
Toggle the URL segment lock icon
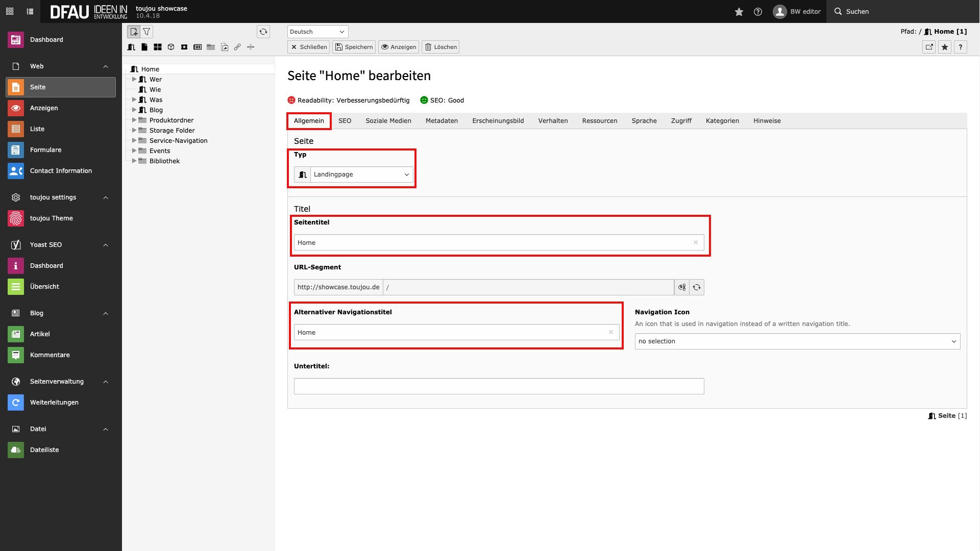(x=682, y=287)
